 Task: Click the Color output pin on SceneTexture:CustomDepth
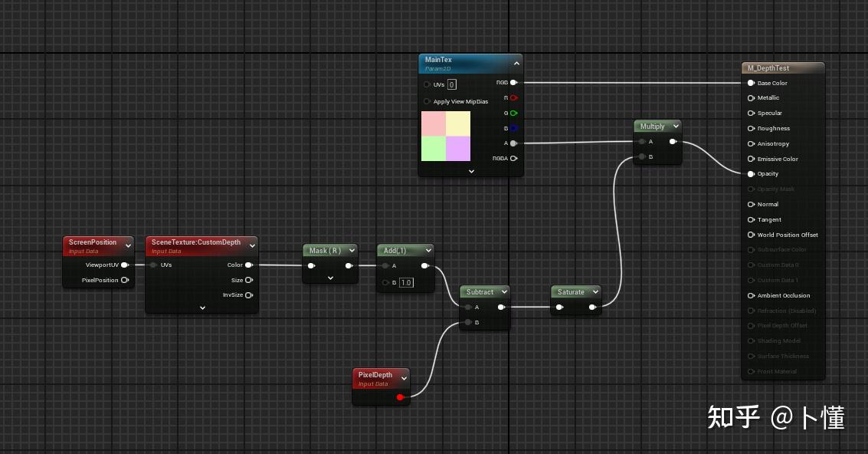coord(249,265)
